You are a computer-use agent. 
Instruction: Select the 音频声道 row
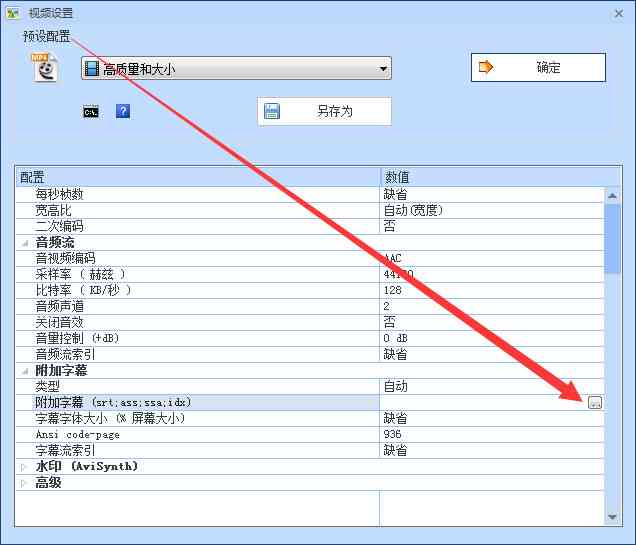point(310,307)
